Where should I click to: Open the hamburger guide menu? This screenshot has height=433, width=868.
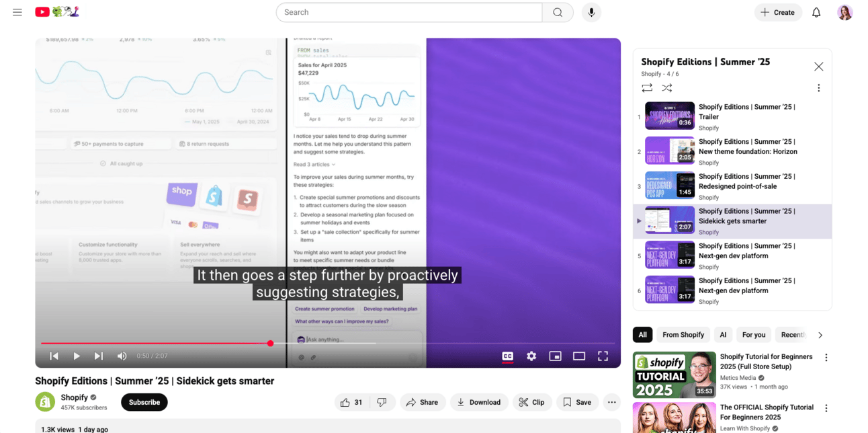[x=17, y=12]
